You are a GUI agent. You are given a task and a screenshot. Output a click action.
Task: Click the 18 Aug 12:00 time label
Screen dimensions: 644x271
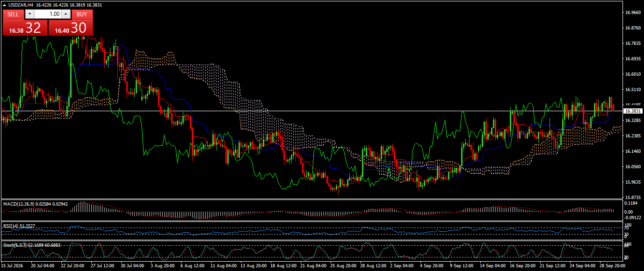[x=282, y=266]
